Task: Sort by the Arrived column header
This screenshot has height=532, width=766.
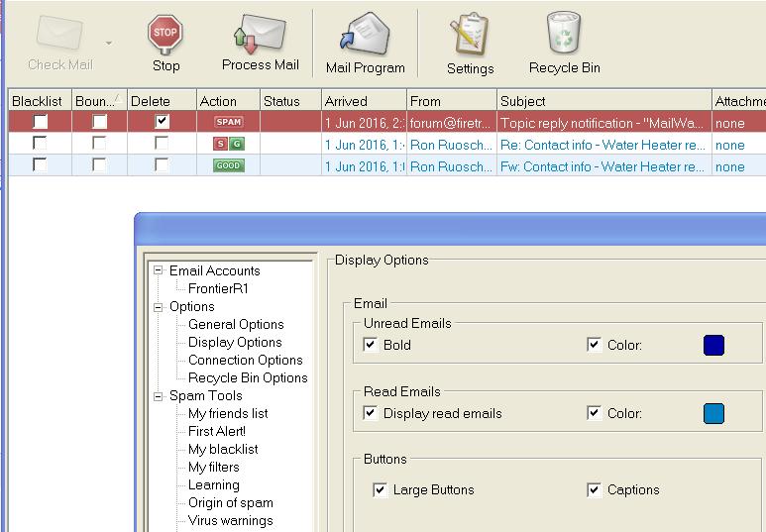Action: (364, 101)
